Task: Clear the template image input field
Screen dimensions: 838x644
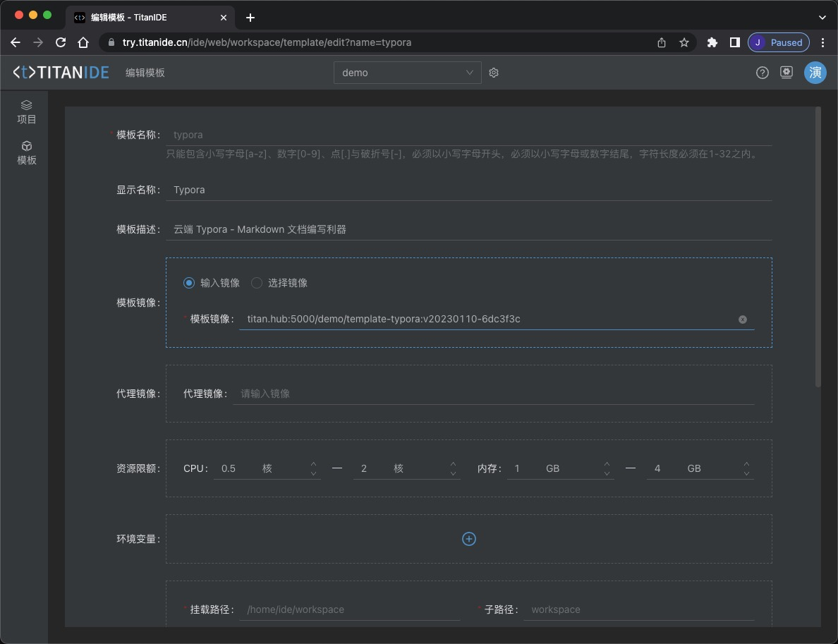Action: [x=742, y=320]
